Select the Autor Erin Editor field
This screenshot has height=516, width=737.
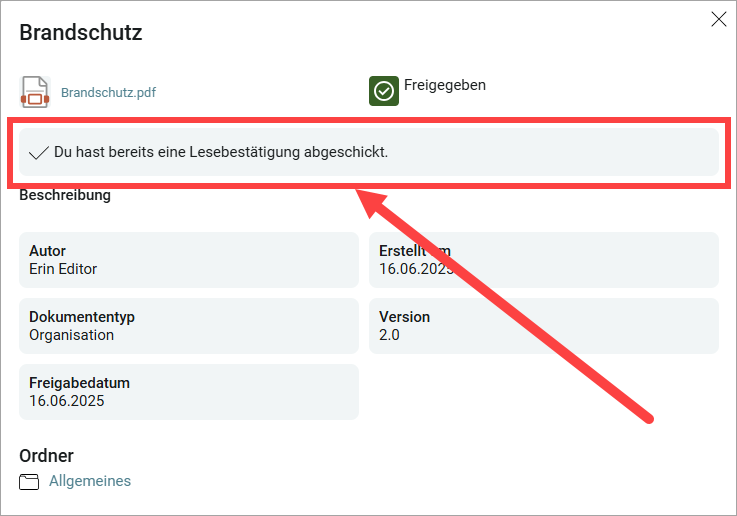coord(189,260)
